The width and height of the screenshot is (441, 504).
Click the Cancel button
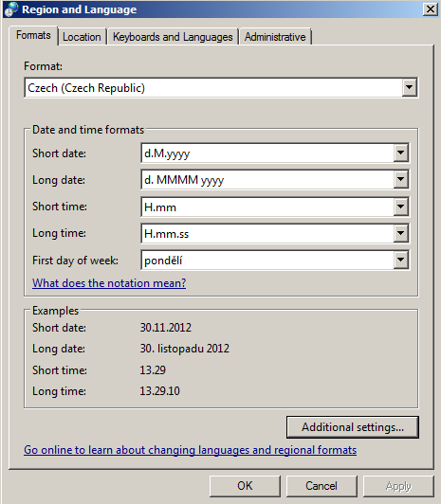point(322,486)
